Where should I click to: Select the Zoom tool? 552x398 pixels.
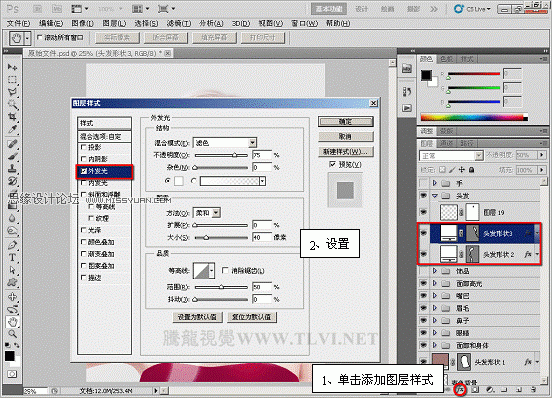pyautogui.click(x=13, y=334)
